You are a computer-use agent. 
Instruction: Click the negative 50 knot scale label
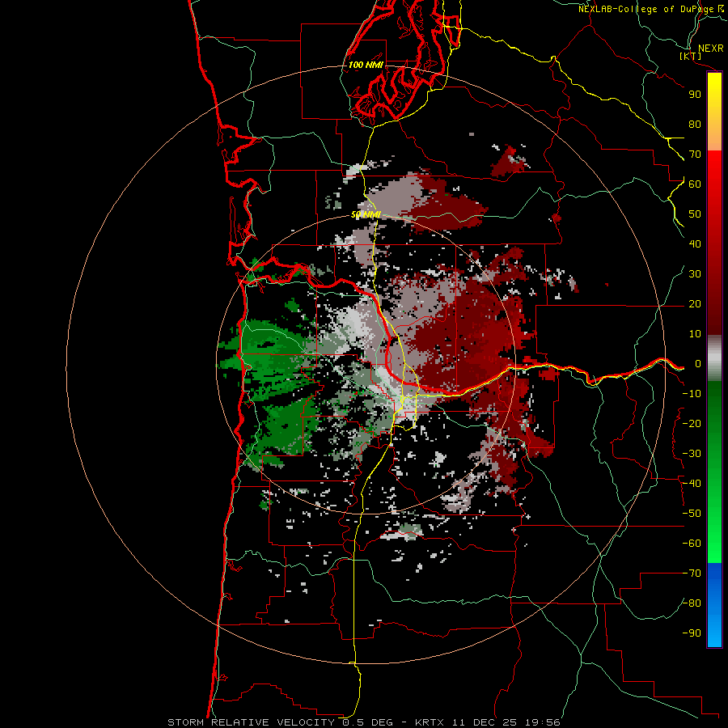point(692,514)
